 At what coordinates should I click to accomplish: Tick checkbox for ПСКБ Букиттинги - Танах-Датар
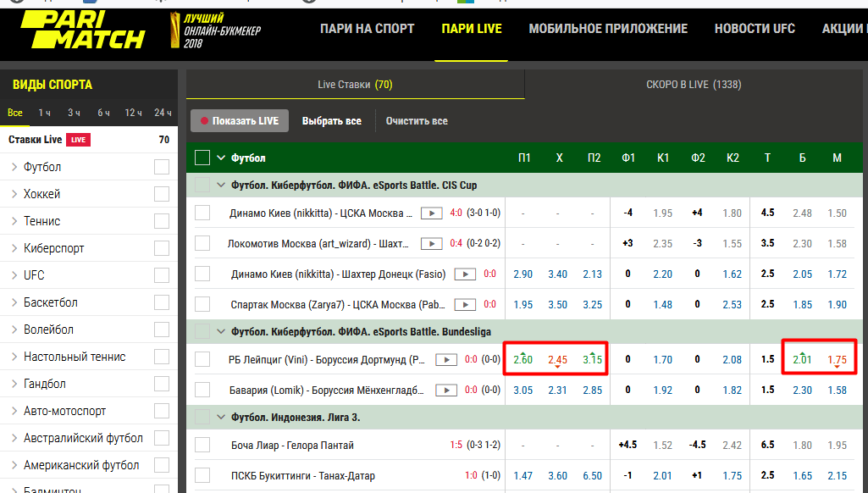point(202,475)
